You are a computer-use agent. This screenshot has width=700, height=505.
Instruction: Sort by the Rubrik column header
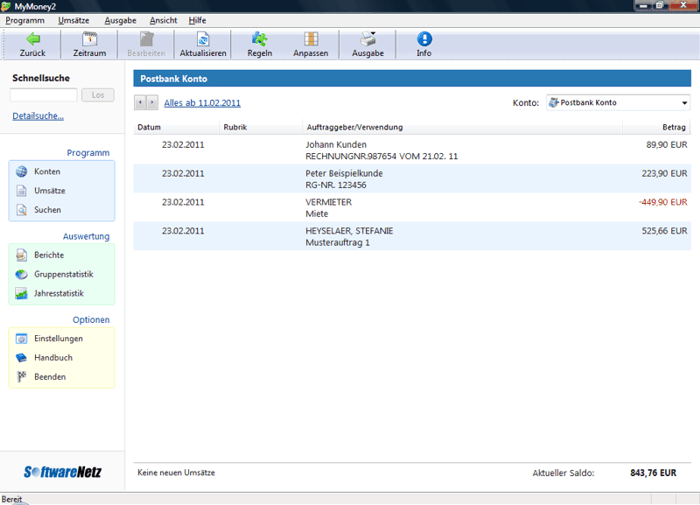pyautogui.click(x=261, y=127)
